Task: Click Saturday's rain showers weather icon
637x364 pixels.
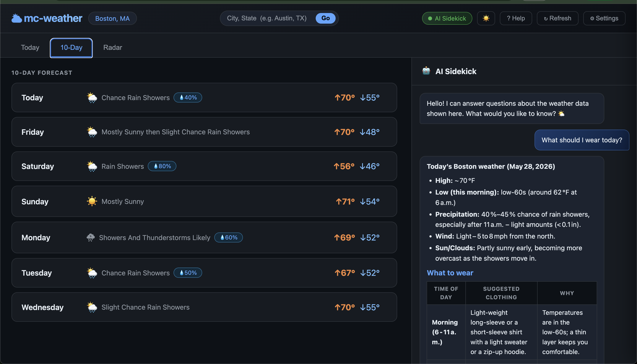Action: 92,166
